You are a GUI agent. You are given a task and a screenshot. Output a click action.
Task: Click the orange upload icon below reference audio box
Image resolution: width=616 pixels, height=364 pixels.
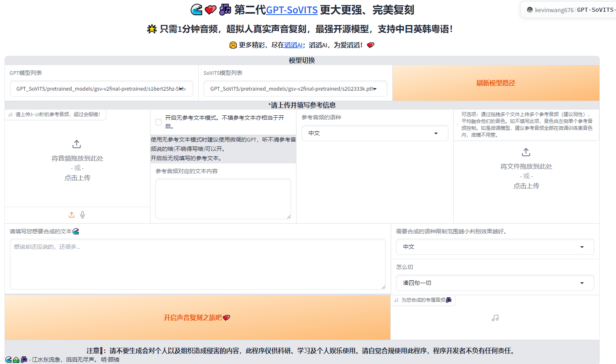[x=72, y=215]
